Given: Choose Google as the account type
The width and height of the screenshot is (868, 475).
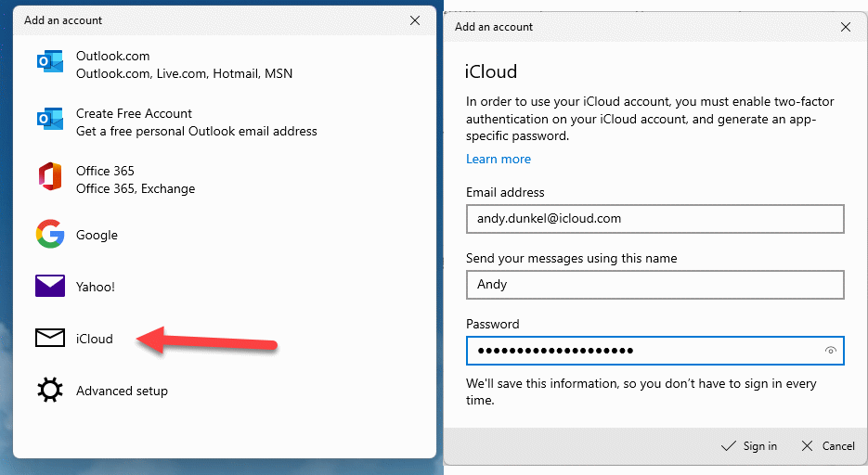Looking at the screenshot, I should coord(225,235).
